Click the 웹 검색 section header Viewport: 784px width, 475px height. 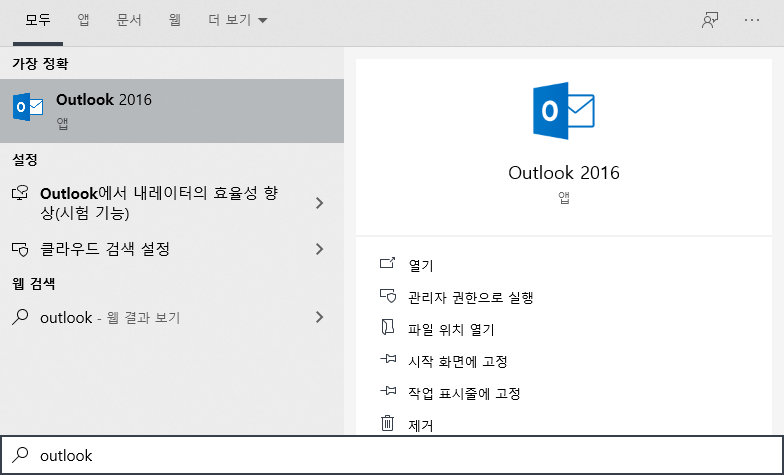[x=34, y=284]
